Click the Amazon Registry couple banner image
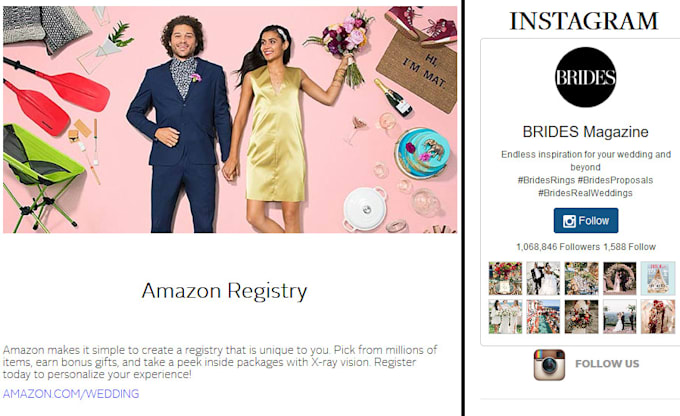 [230, 119]
